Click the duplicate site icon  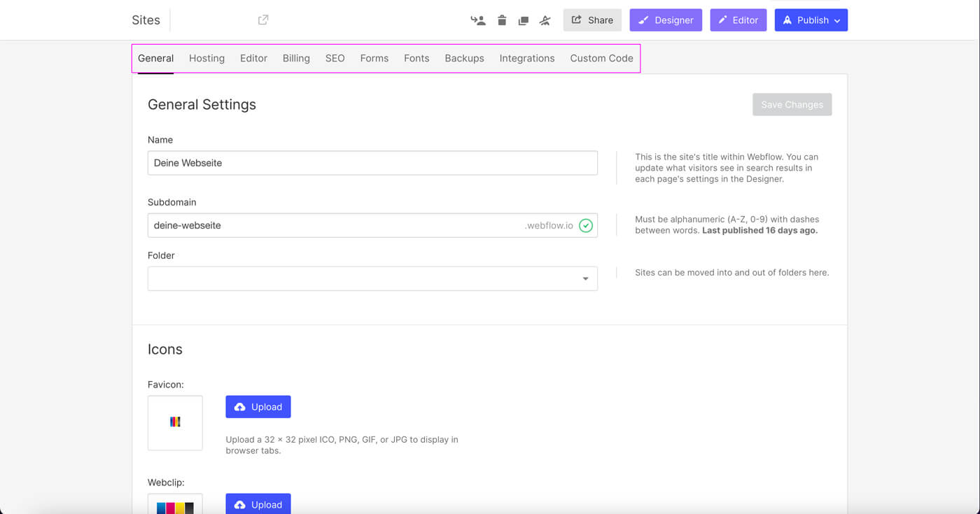click(523, 20)
